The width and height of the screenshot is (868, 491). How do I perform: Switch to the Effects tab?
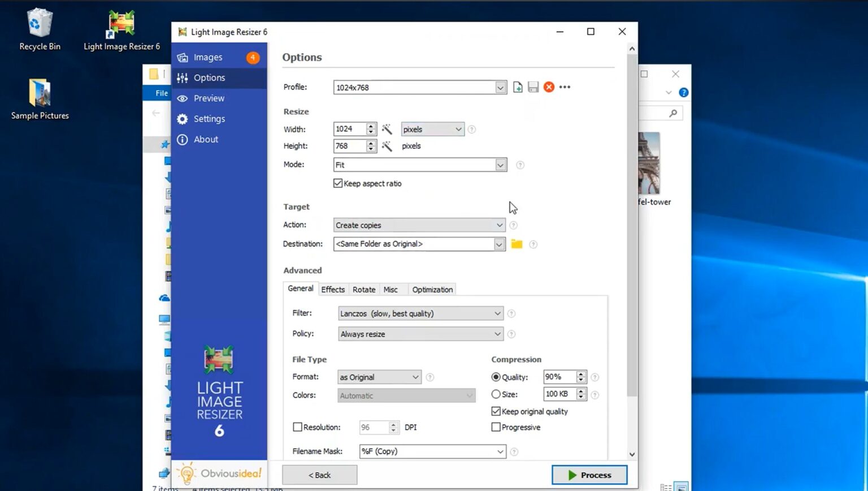333,289
